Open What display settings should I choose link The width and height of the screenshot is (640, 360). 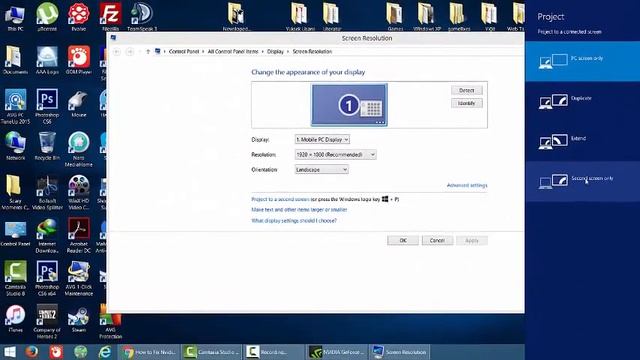[x=293, y=220]
